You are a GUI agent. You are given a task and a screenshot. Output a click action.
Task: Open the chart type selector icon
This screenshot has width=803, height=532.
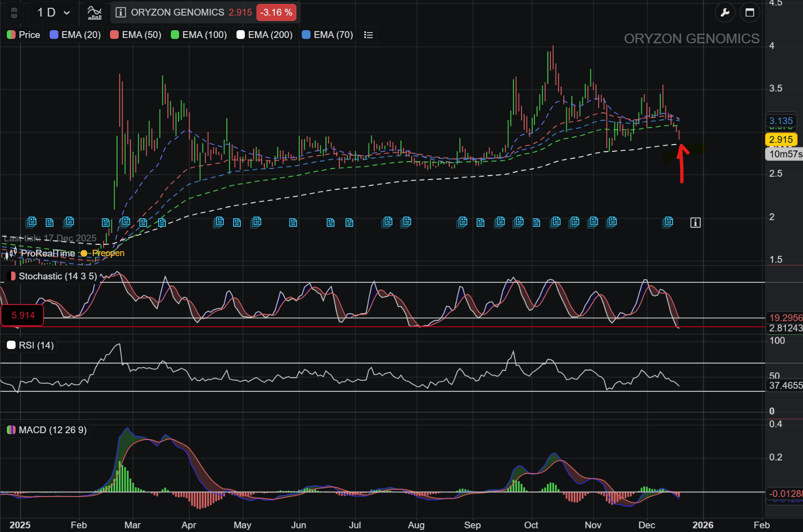(x=94, y=13)
